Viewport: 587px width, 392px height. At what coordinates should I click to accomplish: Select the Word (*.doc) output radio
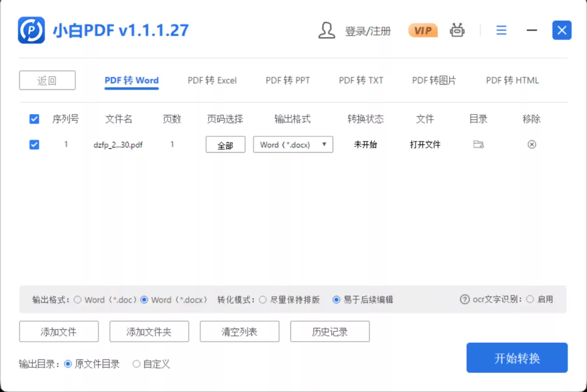tap(77, 299)
